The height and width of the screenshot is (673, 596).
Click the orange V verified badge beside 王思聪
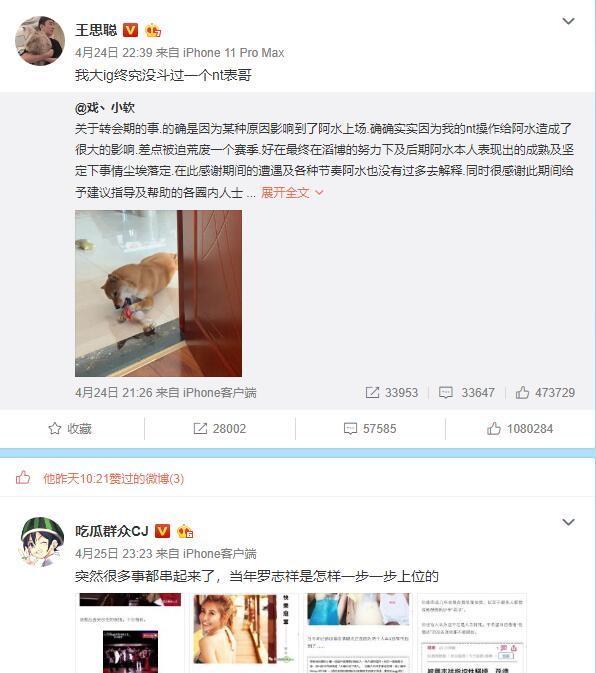[130, 30]
